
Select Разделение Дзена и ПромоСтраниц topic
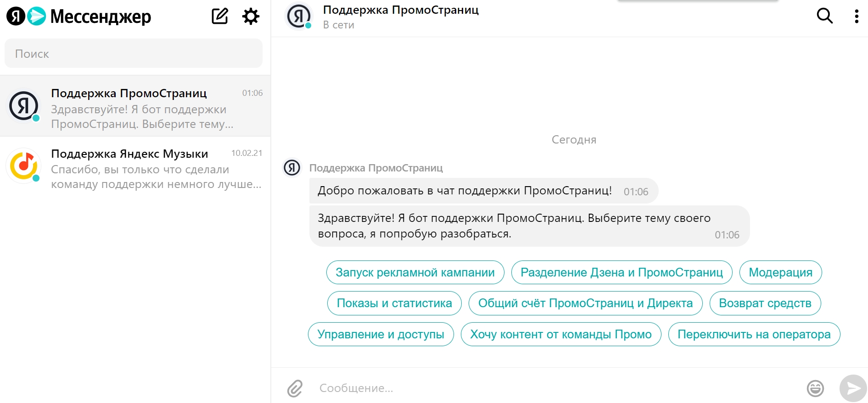tap(622, 272)
